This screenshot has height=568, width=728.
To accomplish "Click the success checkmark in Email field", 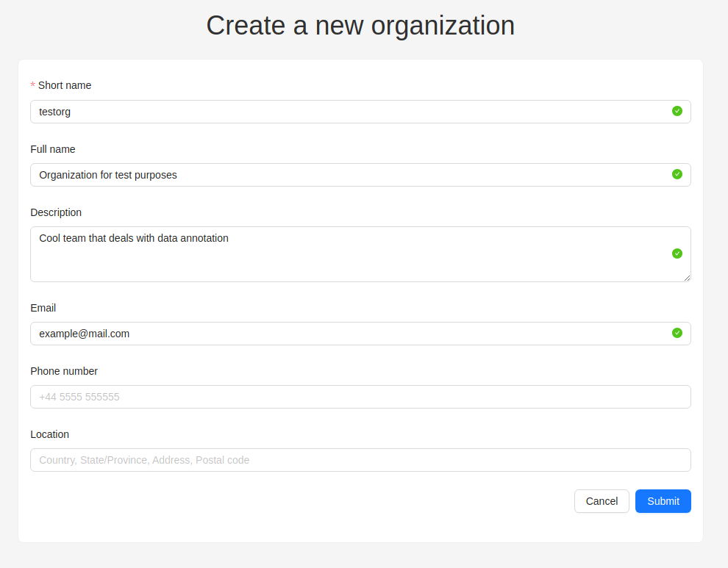I will tap(677, 333).
